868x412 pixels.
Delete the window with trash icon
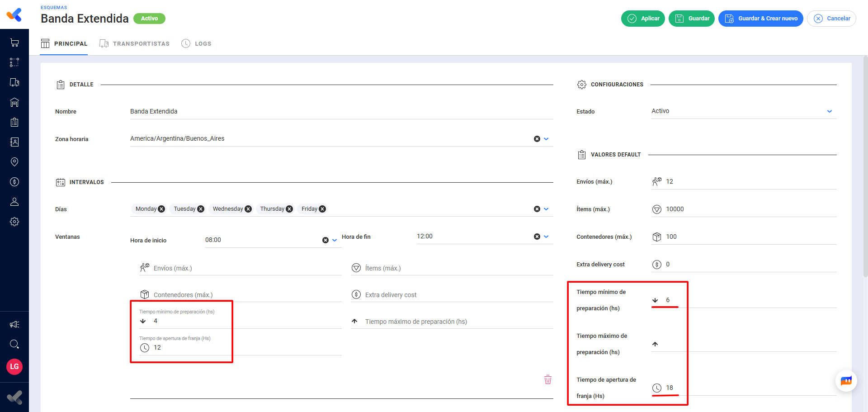click(x=548, y=379)
